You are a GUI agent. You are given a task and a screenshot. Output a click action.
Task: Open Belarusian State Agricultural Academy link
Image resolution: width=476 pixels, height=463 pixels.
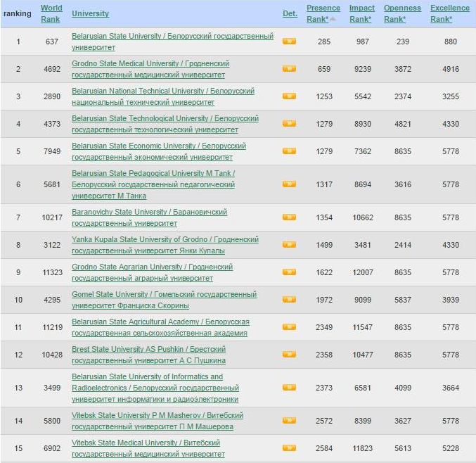point(160,327)
